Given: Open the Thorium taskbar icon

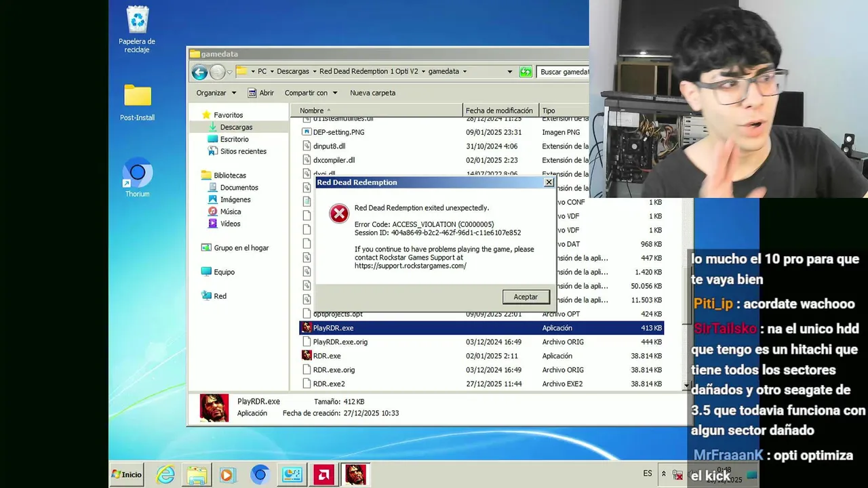Looking at the screenshot, I should (x=260, y=474).
